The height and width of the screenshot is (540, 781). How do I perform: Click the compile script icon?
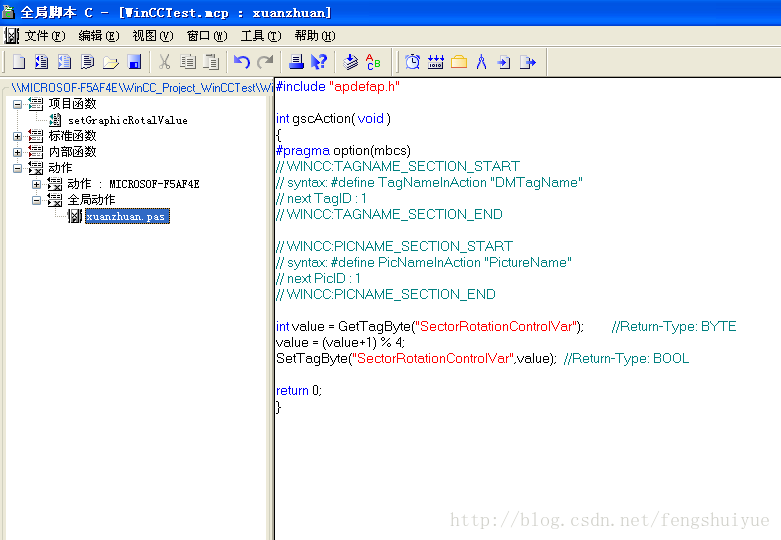(351, 62)
